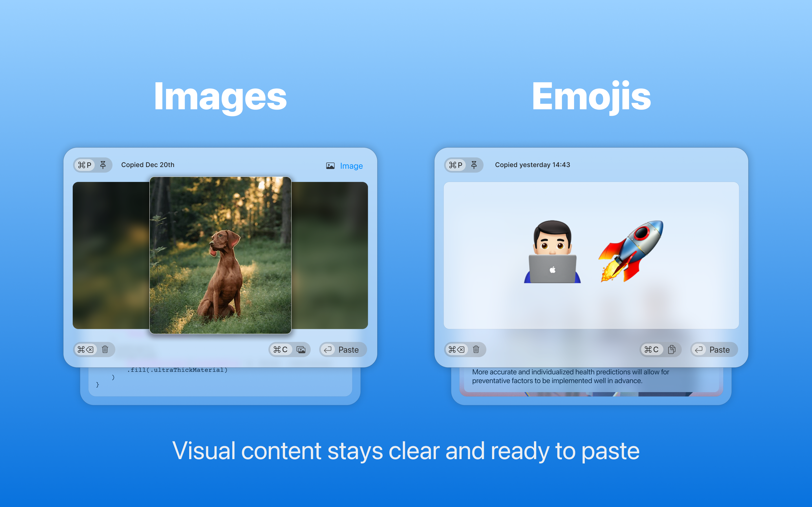Pin the emoji clip with pin icon
Viewport: 812px width, 507px height.
474,165
